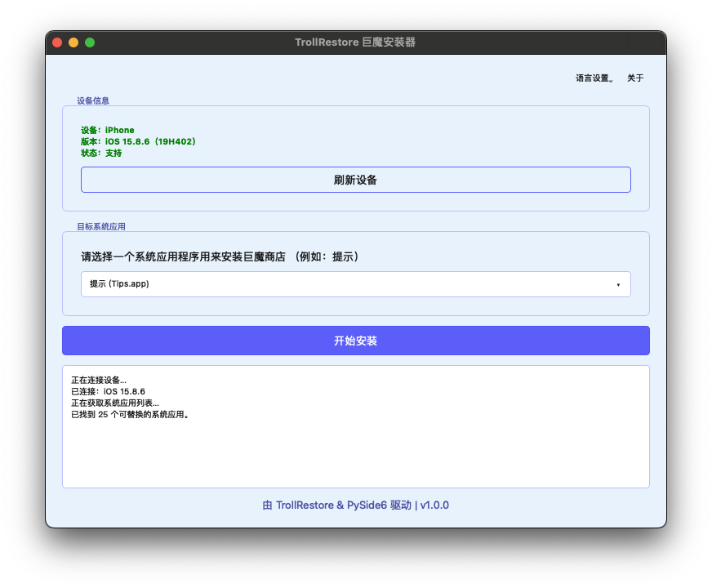
Task: Click the 已连接：iOS 15.8.6 log entry
Action: (x=108, y=392)
